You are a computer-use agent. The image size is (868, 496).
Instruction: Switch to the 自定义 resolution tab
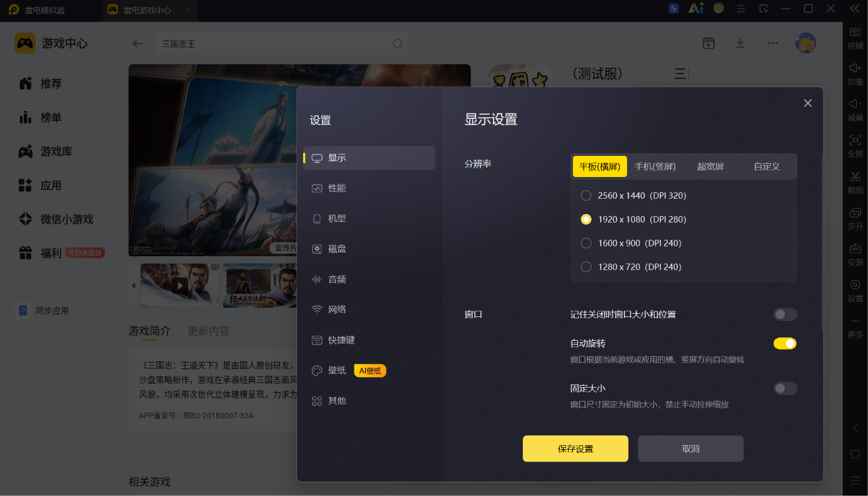click(767, 166)
